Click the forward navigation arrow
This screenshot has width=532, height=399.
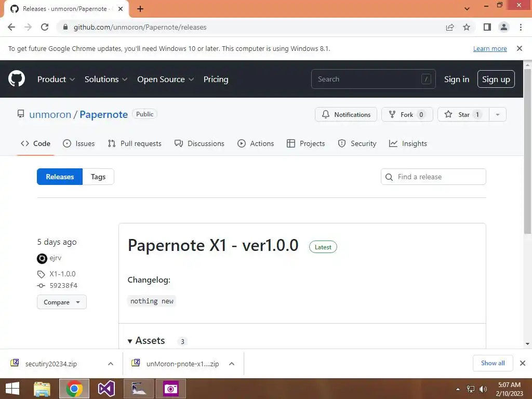28,27
